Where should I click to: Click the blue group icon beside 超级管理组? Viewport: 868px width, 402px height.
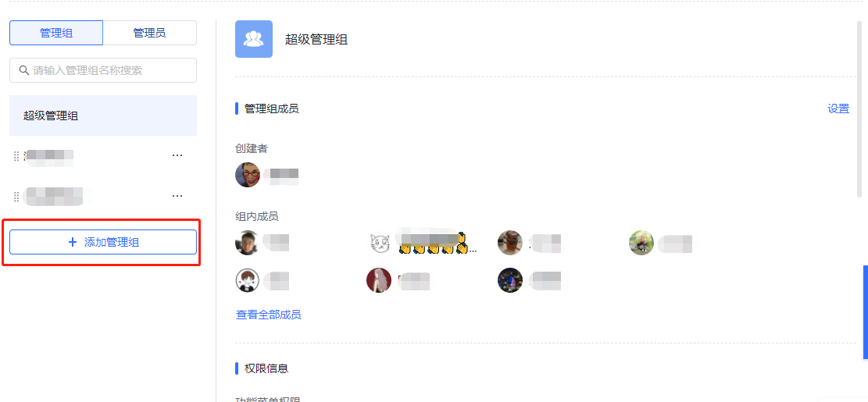(x=254, y=39)
